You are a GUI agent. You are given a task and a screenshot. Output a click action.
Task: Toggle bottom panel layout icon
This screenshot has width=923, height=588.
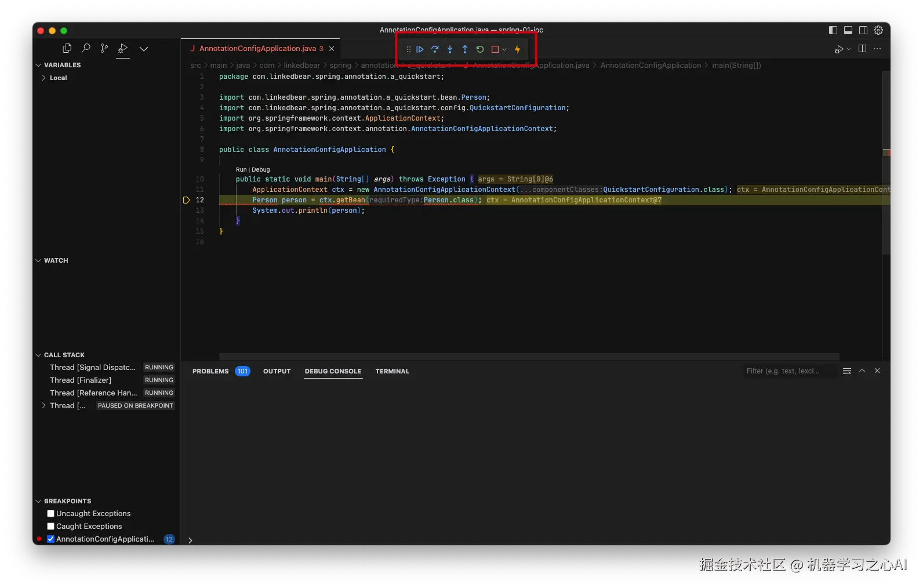click(x=848, y=30)
